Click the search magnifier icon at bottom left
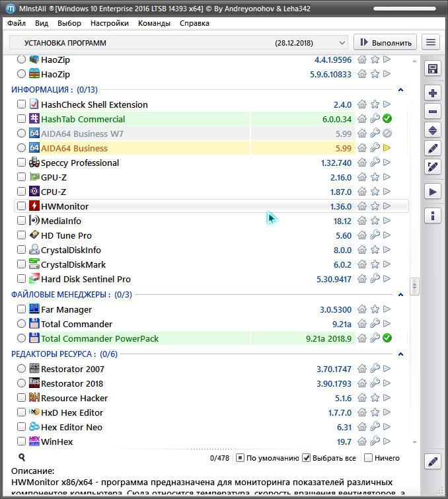This screenshot has width=448, height=499. [22, 457]
